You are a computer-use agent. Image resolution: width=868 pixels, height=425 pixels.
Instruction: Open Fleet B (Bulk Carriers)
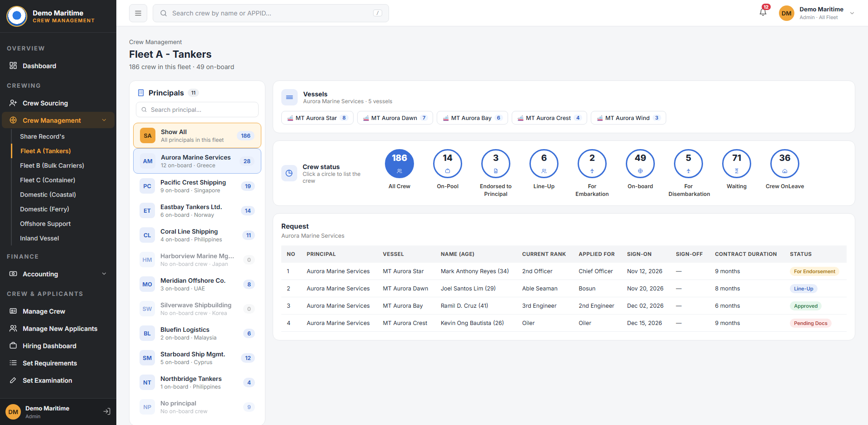tap(52, 165)
